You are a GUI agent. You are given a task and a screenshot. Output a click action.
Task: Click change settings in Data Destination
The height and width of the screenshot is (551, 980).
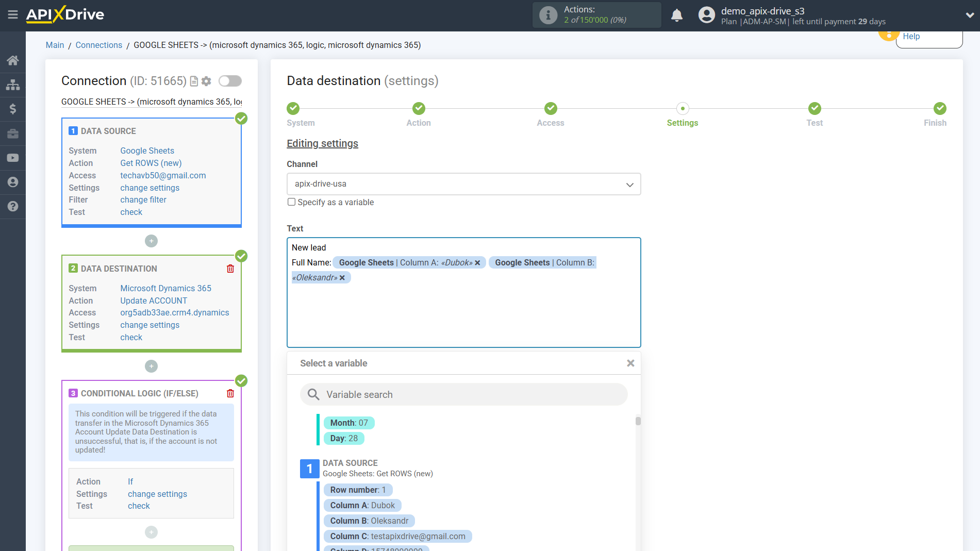[150, 325]
